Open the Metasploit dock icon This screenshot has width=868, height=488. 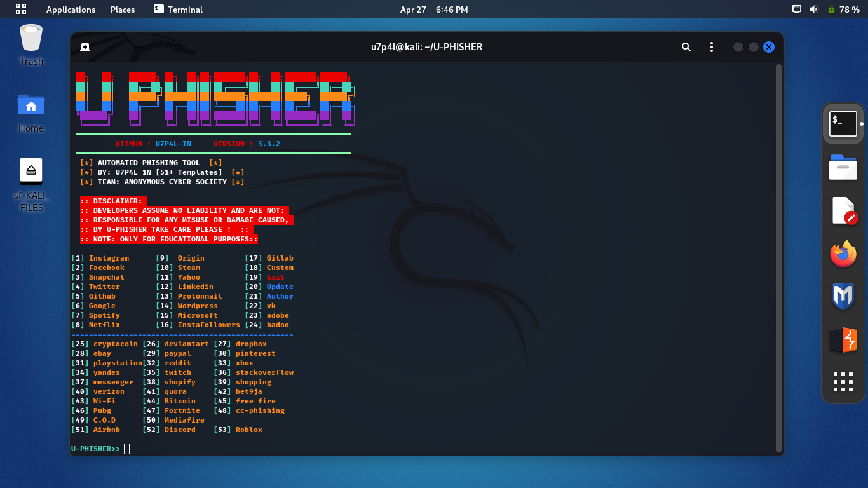click(x=843, y=297)
